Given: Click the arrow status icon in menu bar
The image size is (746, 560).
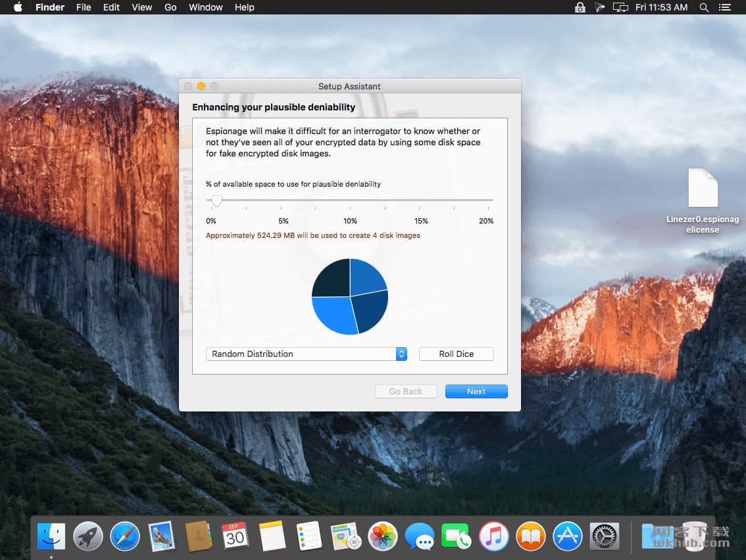Looking at the screenshot, I should pyautogui.click(x=599, y=7).
